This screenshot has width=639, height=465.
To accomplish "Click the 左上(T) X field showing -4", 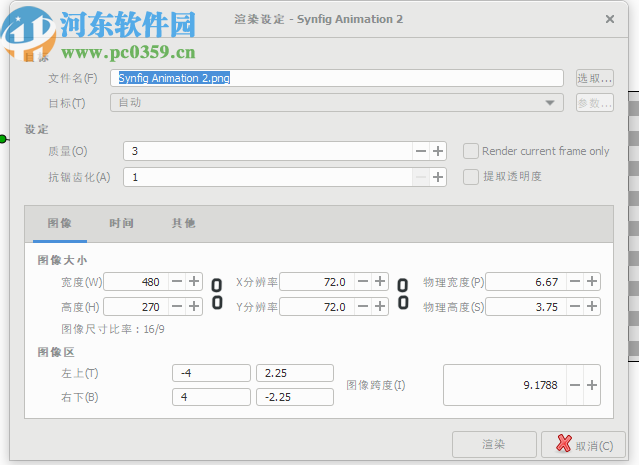I will pos(211,373).
